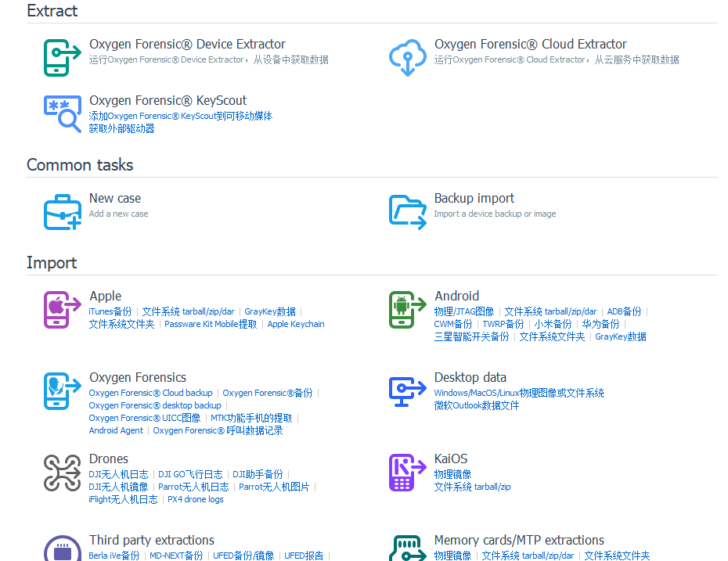Click the Apple import phone icon

coord(63,310)
